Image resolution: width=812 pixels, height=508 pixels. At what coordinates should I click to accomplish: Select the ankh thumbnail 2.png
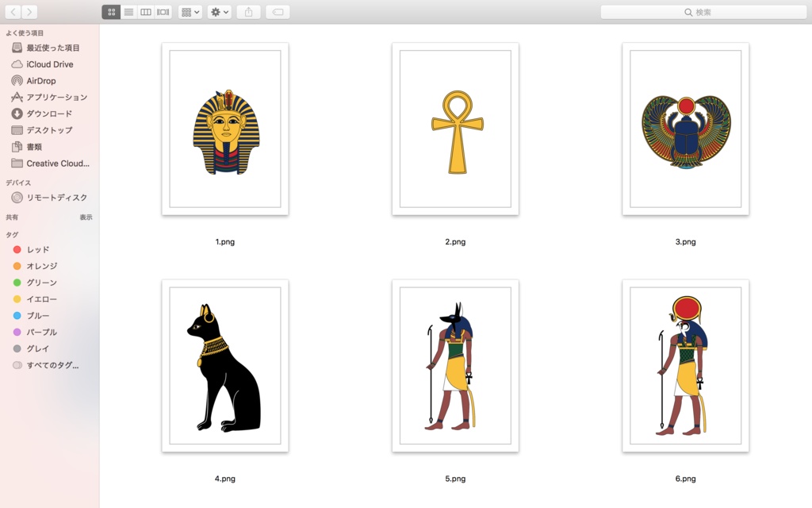pos(455,129)
